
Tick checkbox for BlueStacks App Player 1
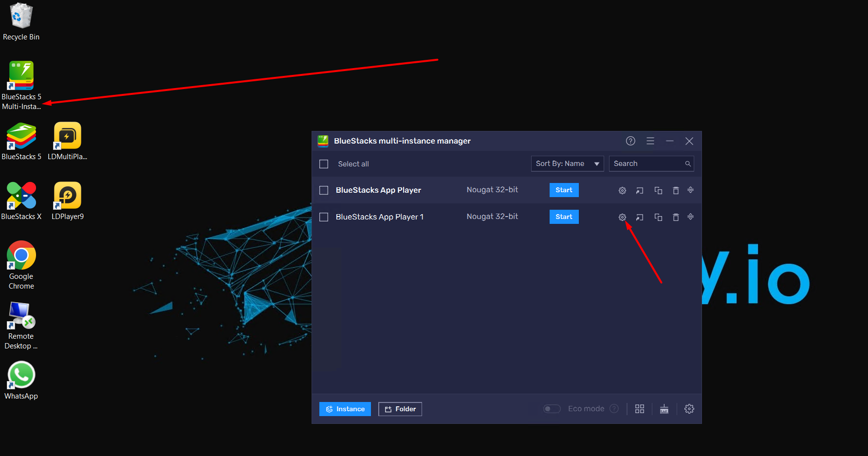[x=324, y=217]
